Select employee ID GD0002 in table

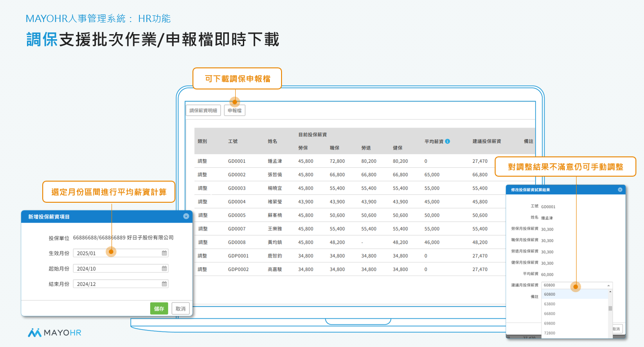pos(237,174)
